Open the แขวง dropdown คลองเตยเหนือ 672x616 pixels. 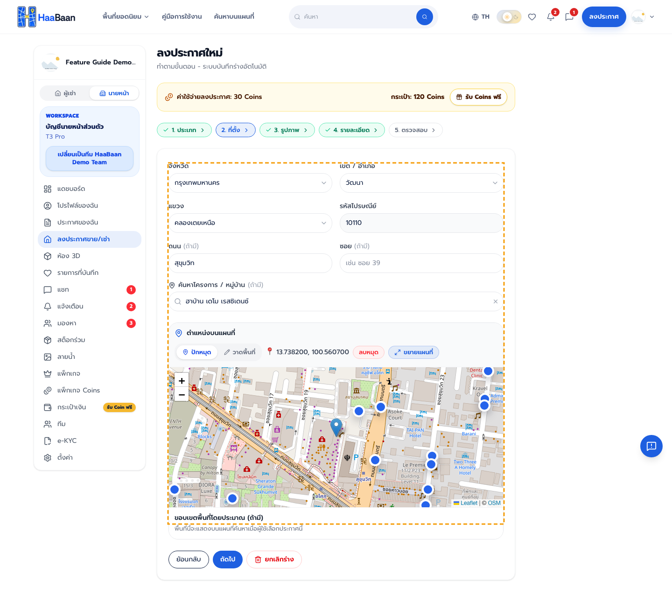[x=250, y=223]
